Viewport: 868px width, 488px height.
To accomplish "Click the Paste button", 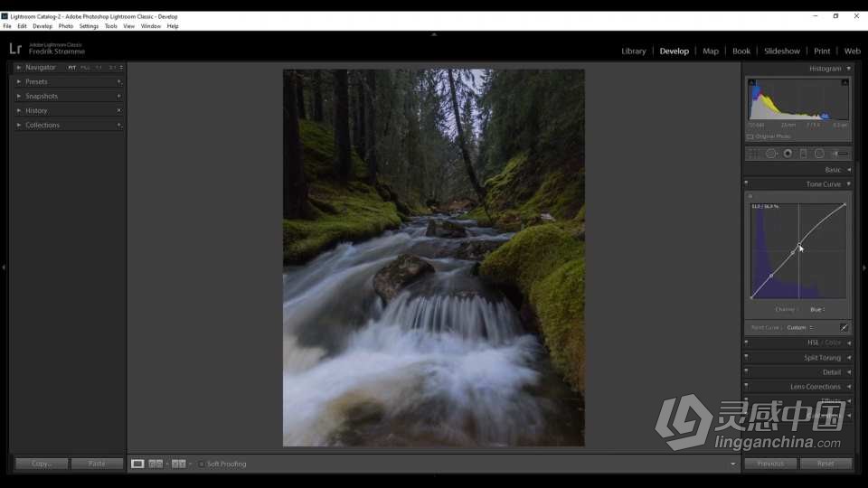I will pos(97,464).
